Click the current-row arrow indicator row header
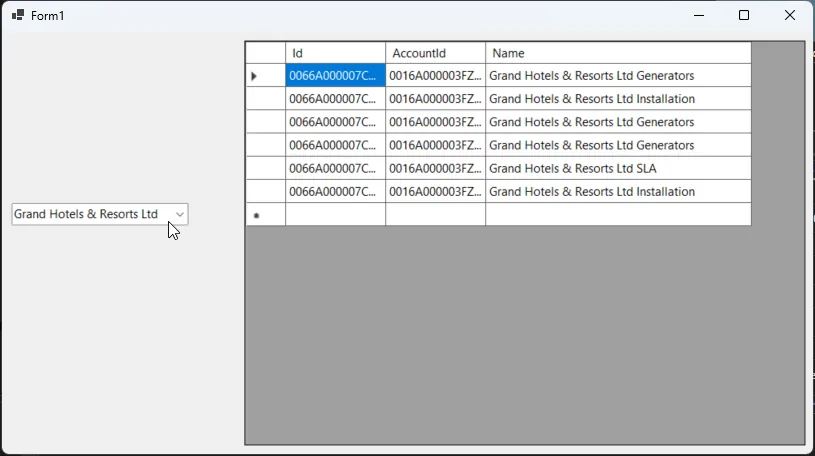 click(266, 76)
